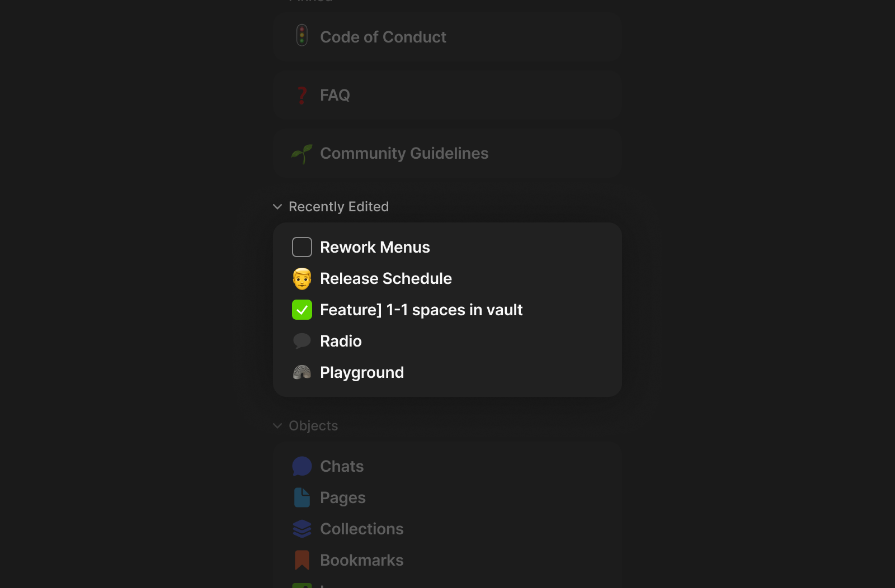The width and height of the screenshot is (895, 588).
Task: Click the red Bookmarks icon
Action: point(302,560)
